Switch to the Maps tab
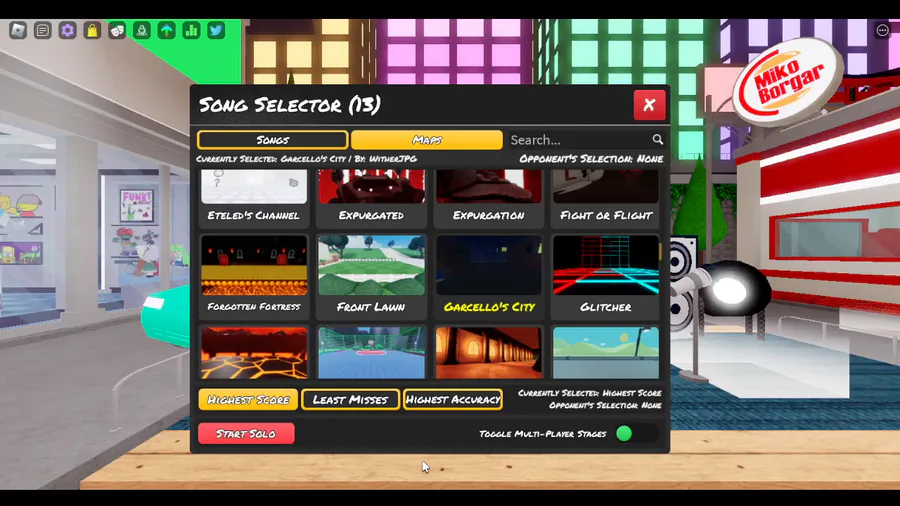900x506 pixels. click(426, 140)
